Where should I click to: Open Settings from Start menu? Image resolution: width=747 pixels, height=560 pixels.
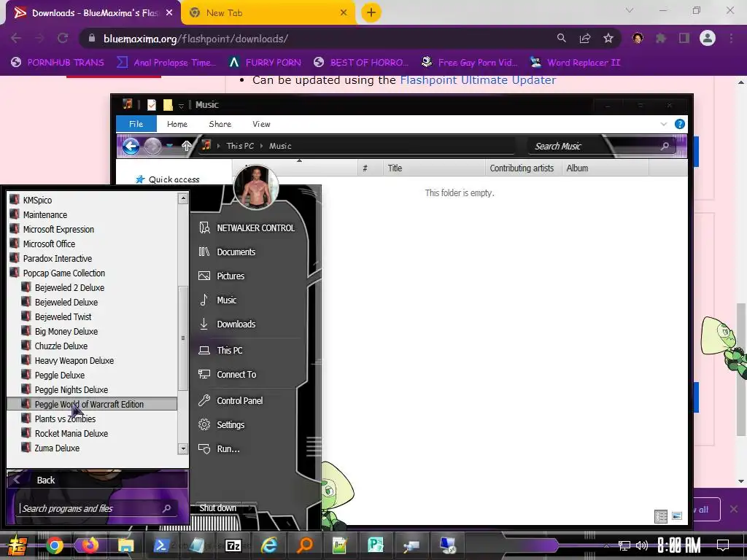point(231,424)
